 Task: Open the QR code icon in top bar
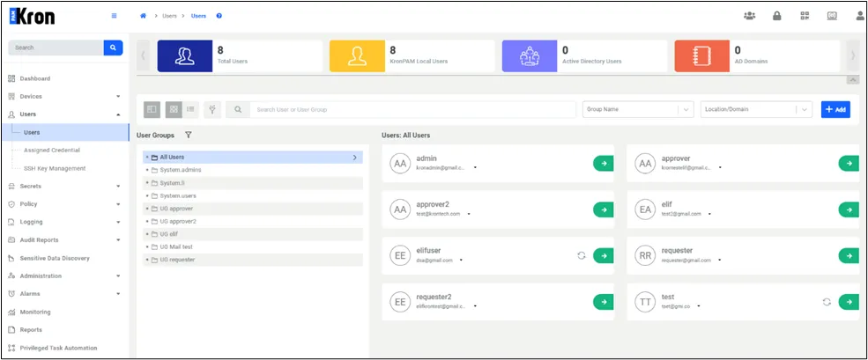(x=805, y=16)
